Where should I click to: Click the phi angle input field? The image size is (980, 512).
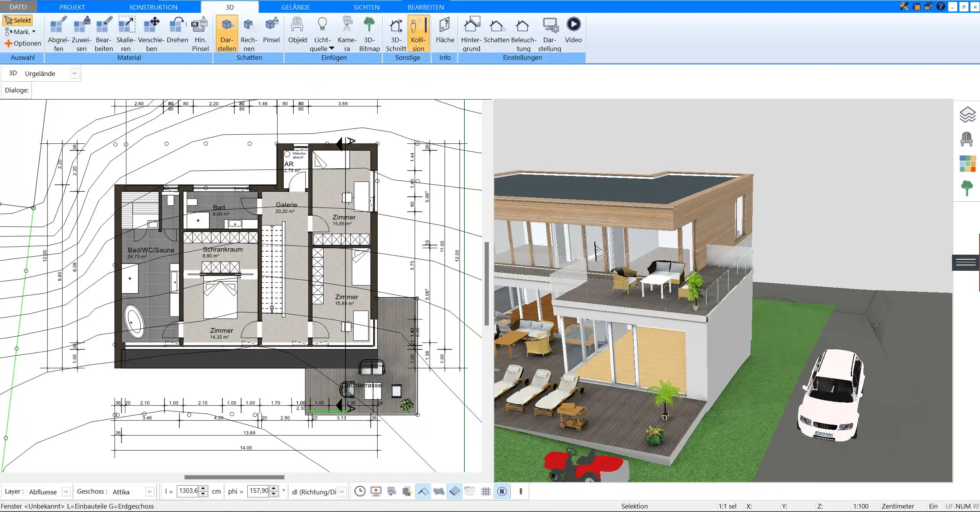[x=259, y=491]
